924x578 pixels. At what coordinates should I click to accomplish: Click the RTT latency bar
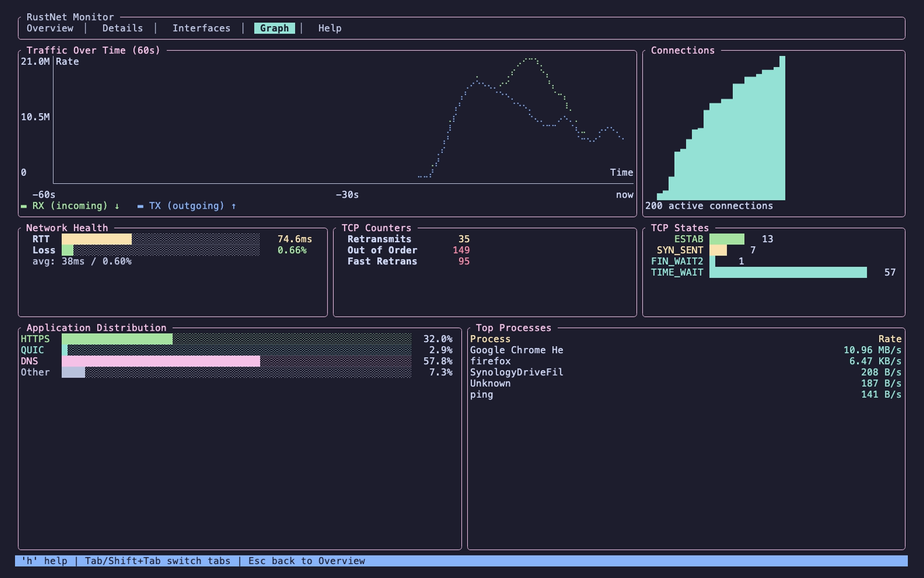pyautogui.click(x=161, y=239)
